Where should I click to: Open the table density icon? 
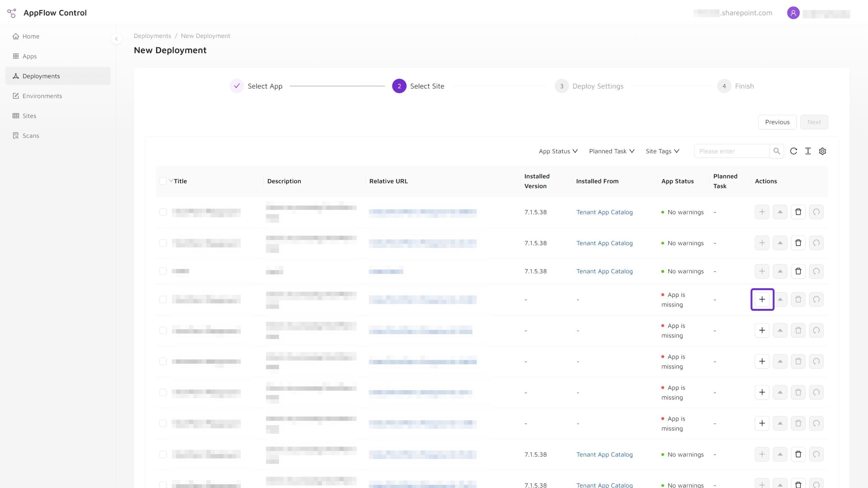coord(808,151)
